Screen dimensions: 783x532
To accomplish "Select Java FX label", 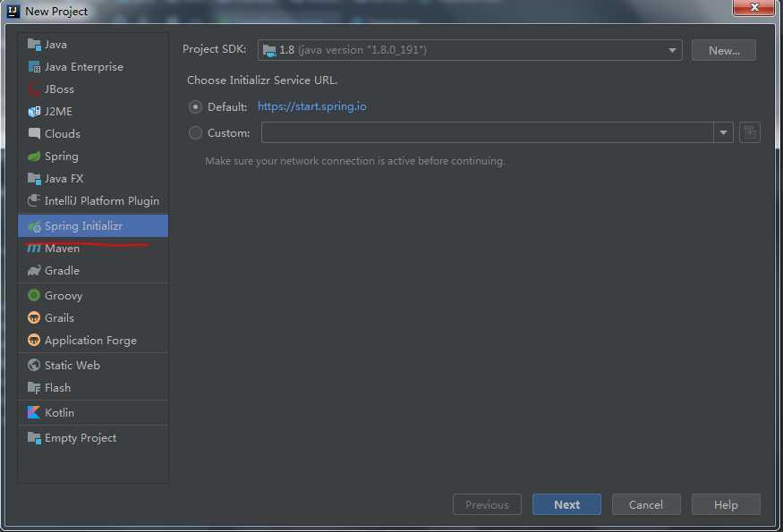I will [64, 179].
